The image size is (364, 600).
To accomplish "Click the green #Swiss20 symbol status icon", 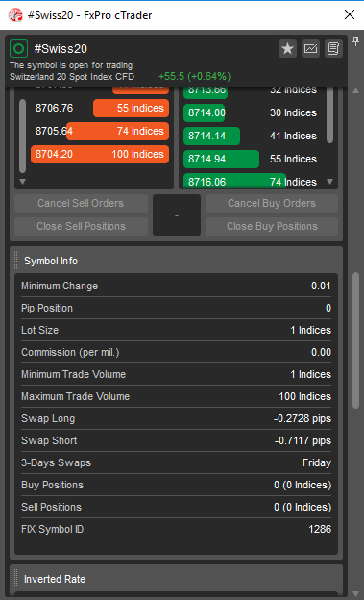I will (19, 49).
